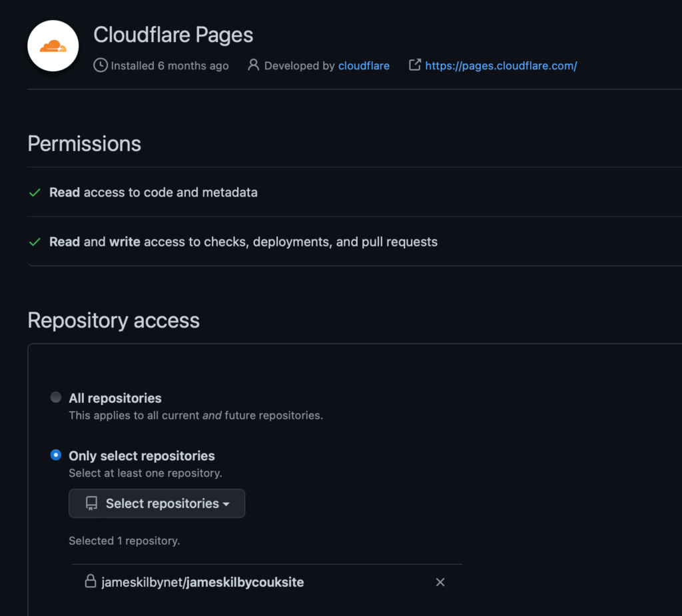Select the All repositories radio button
The height and width of the screenshot is (616, 682).
point(56,398)
